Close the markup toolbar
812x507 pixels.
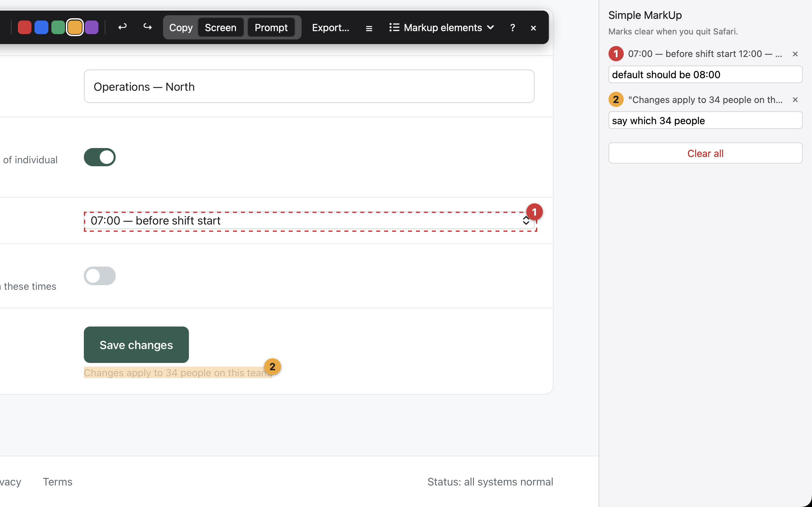coord(534,28)
